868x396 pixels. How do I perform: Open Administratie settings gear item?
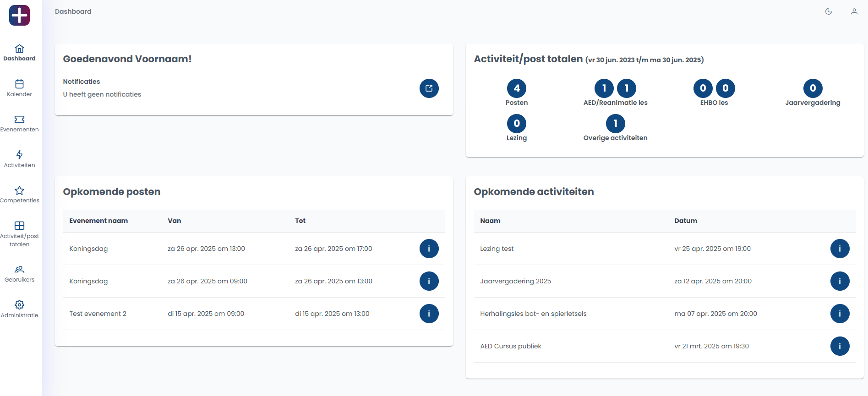tap(19, 309)
